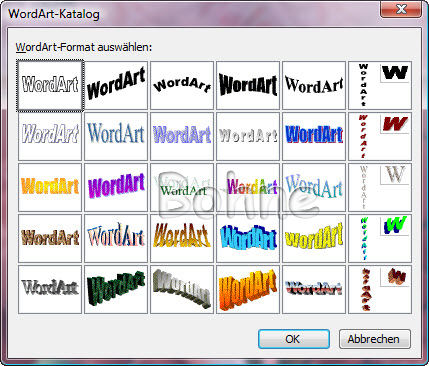The height and width of the screenshot is (366, 429).
Task: Select the vertical black WordArt style
Action: (x=380, y=85)
